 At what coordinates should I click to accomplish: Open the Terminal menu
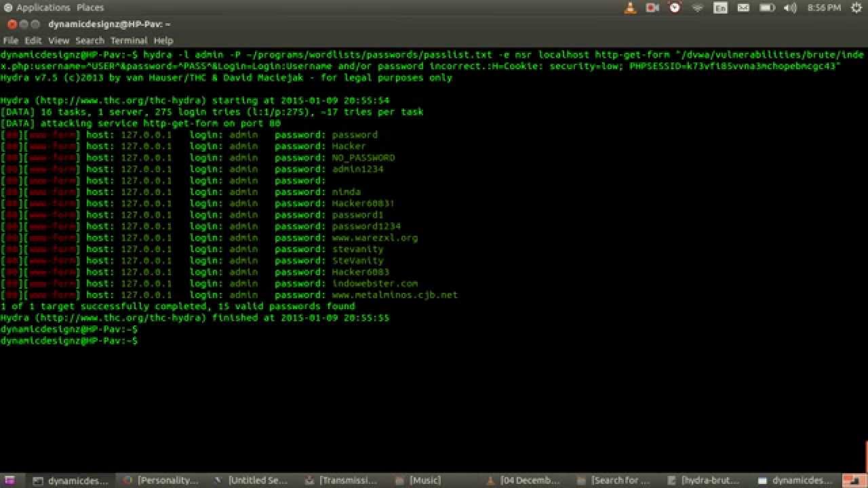click(x=129, y=41)
